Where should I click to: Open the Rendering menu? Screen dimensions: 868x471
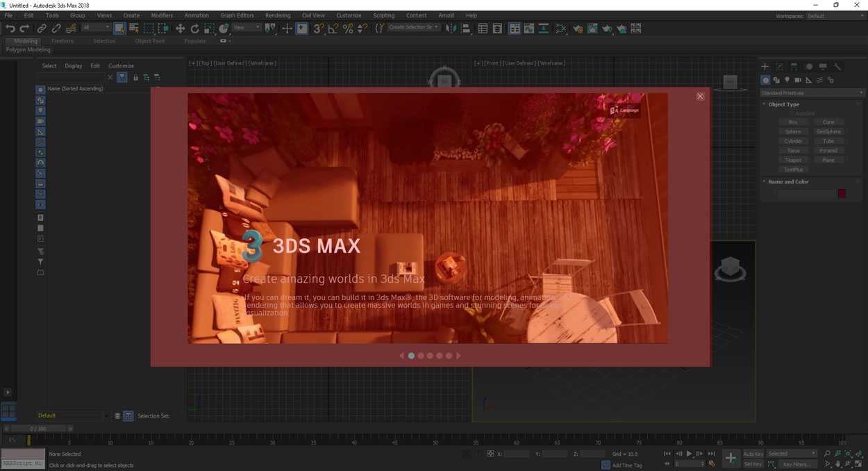pyautogui.click(x=278, y=15)
